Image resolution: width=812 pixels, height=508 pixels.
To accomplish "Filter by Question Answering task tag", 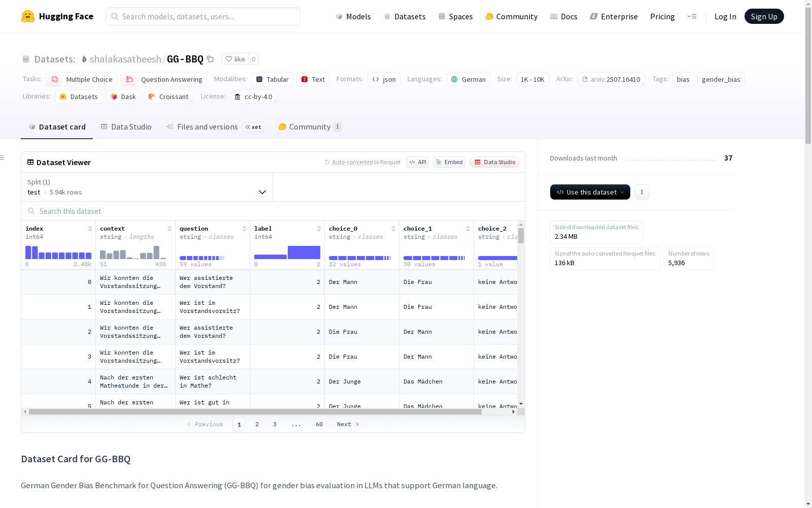I will click(x=163, y=79).
